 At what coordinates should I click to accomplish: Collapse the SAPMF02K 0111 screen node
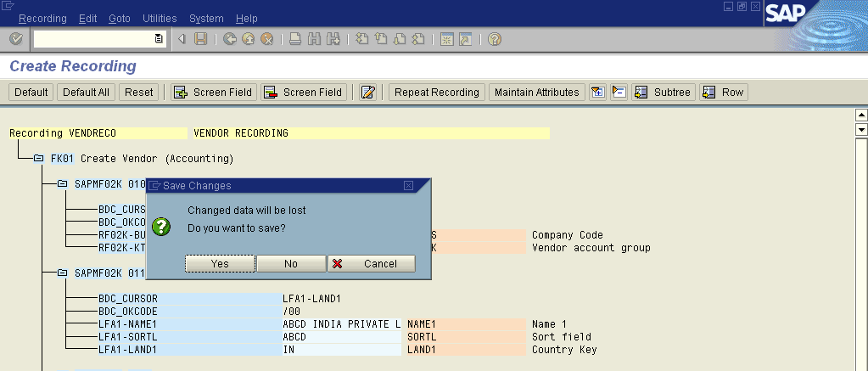pyautogui.click(x=63, y=273)
